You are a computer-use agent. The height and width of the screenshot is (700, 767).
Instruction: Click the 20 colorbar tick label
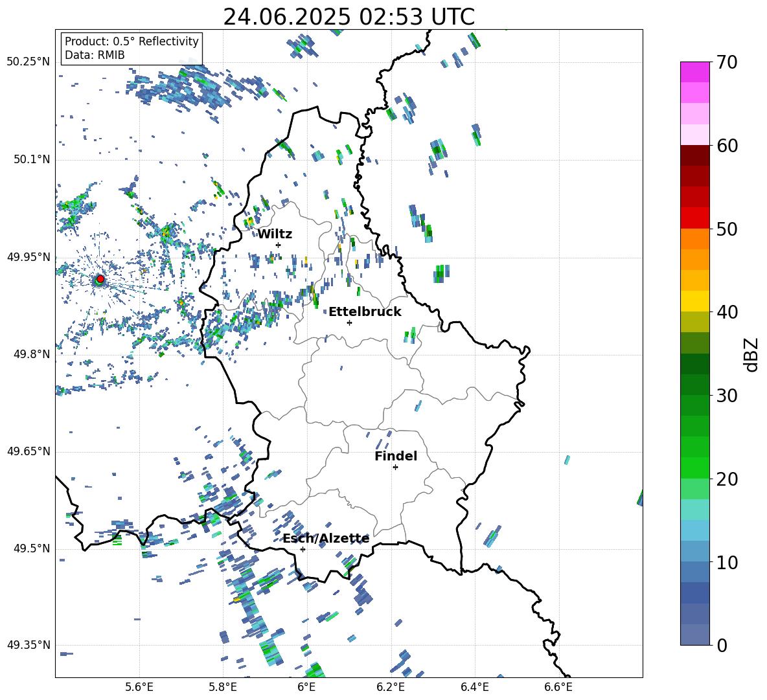pyautogui.click(x=727, y=479)
